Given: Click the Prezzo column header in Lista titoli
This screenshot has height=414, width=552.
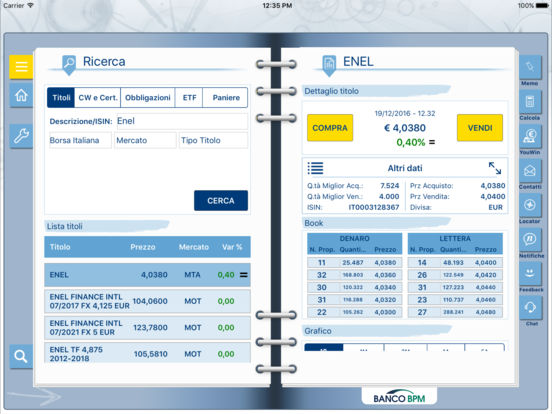Looking at the screenshot, I should [x=143, y=247].
